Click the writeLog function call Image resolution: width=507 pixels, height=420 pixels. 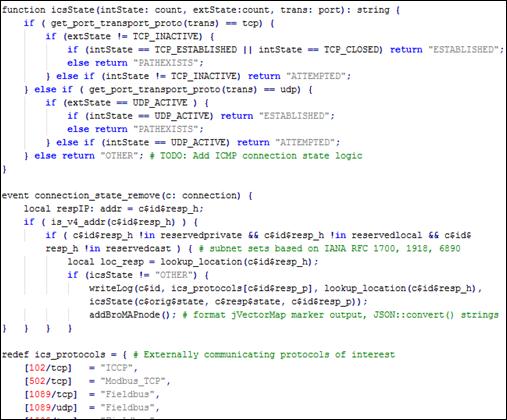point(111,288)
